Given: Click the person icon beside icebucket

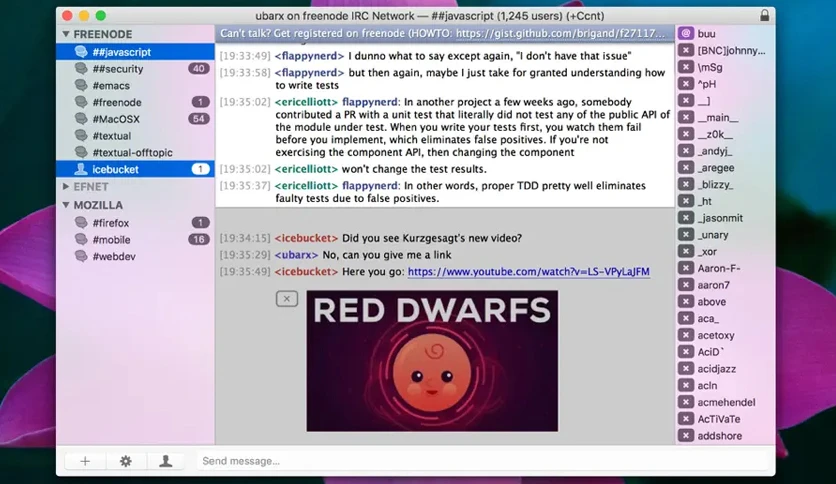Looking at the screenshot, I should [x=81, y=169].
